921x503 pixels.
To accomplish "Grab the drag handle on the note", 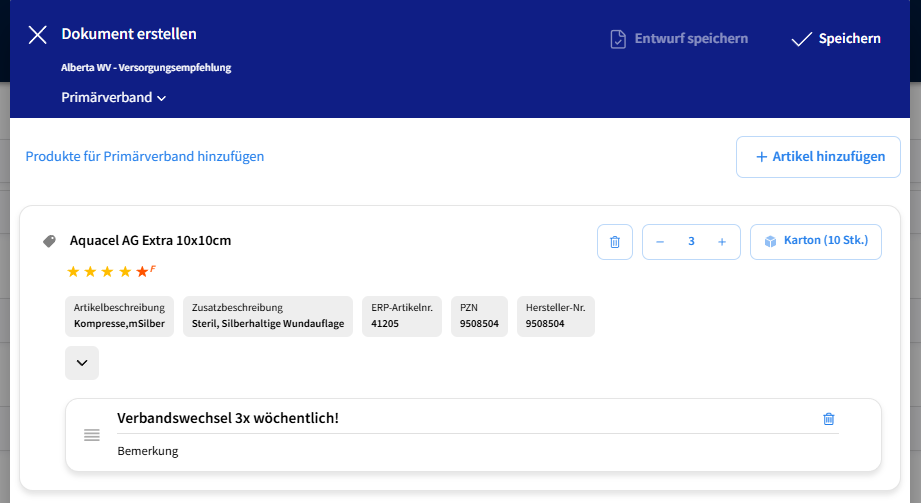I will [x=92, y=435].
